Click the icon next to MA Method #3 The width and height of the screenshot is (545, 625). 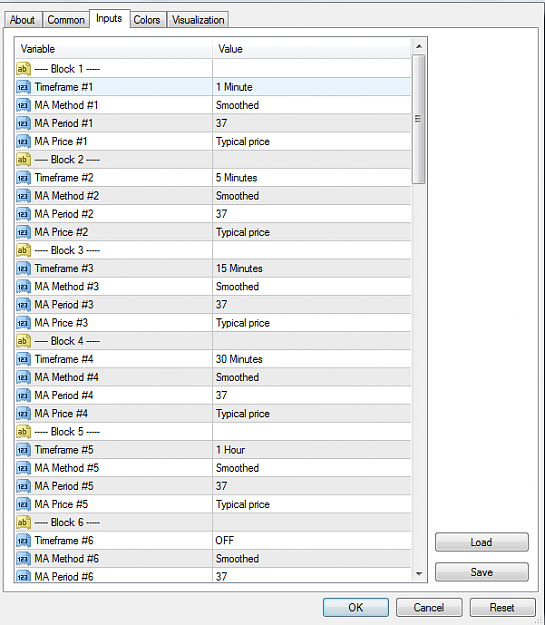(23, 287)
